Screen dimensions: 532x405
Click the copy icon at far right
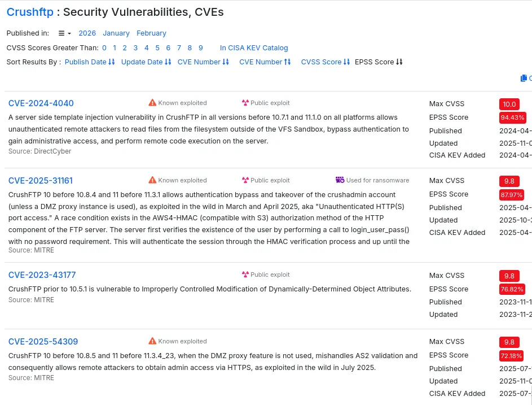(524, 79)
